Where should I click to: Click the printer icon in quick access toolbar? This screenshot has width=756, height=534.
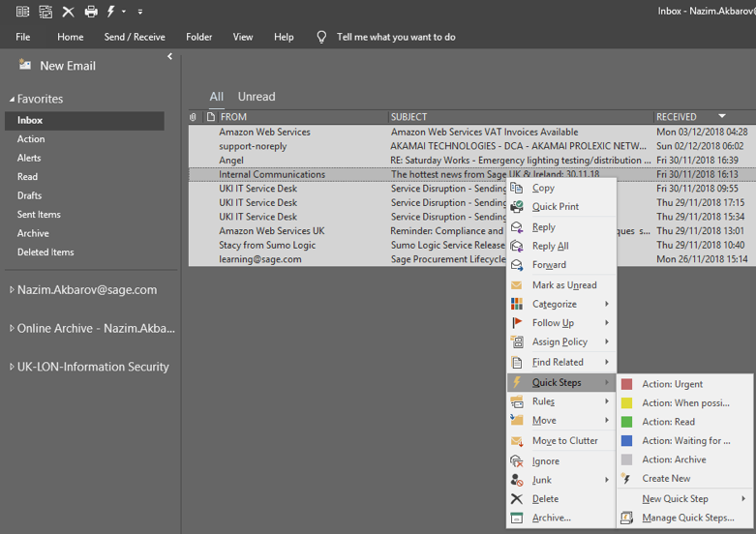tap(91, 12)
